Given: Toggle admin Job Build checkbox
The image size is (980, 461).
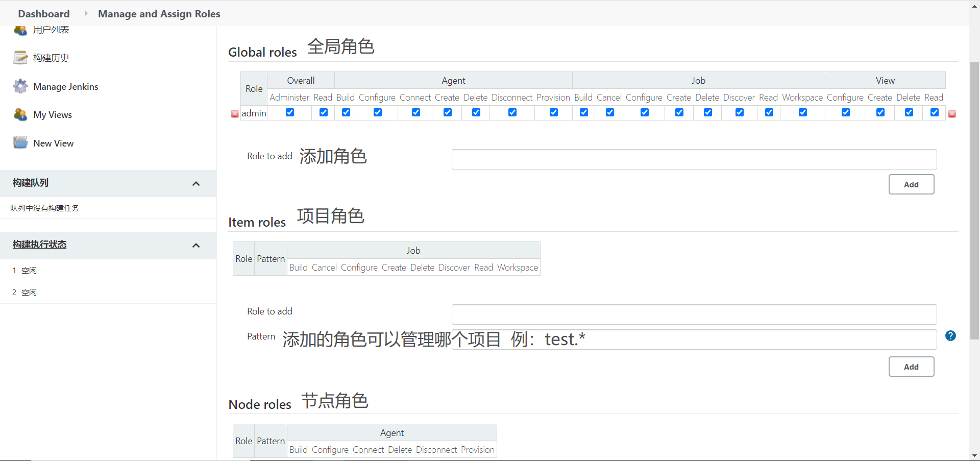Looking at the screenshot, I should tap(584, 112).
